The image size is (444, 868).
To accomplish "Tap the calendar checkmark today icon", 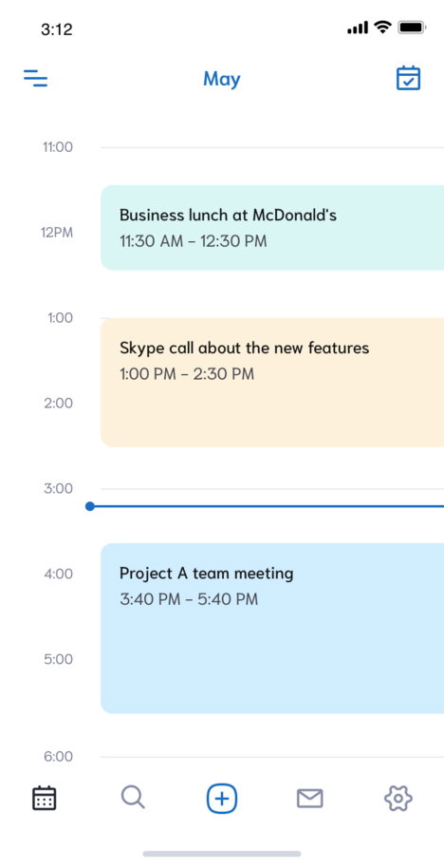I will tap(408, 78).
